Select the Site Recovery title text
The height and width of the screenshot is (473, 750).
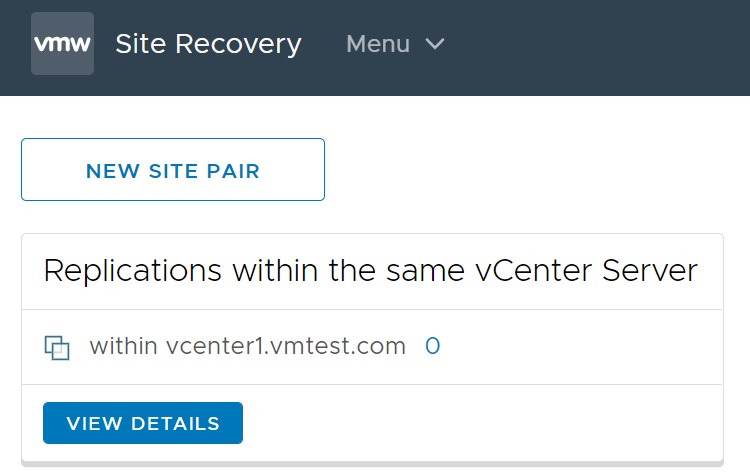click(x=208, y=44)
